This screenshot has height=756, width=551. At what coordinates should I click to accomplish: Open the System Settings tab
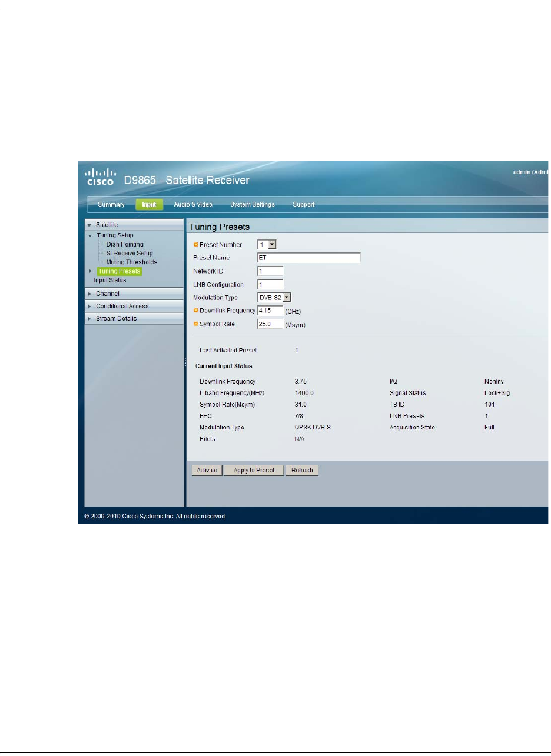tap(252, 205)
